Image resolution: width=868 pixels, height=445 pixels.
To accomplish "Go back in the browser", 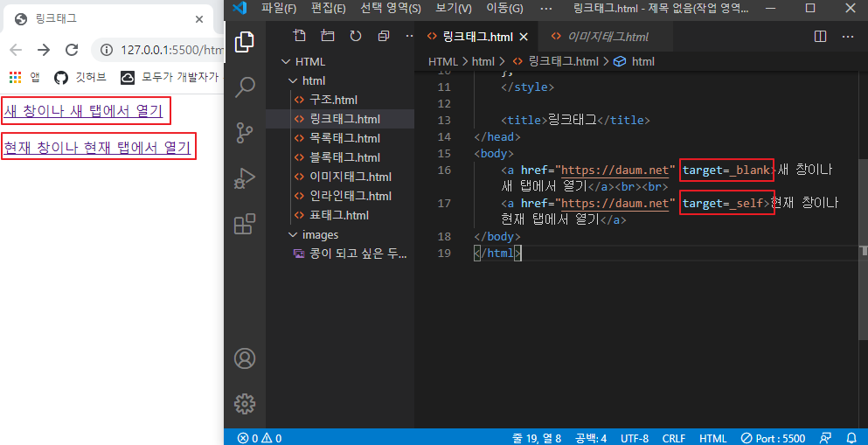I will [x=16, y=51].
